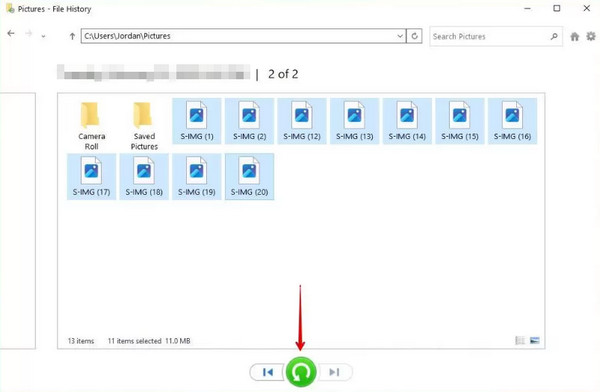Image resolution: width=600 pixels, height=392 pixels.
Task: Click the 11 items selected status text
Action: click(134, 341)
